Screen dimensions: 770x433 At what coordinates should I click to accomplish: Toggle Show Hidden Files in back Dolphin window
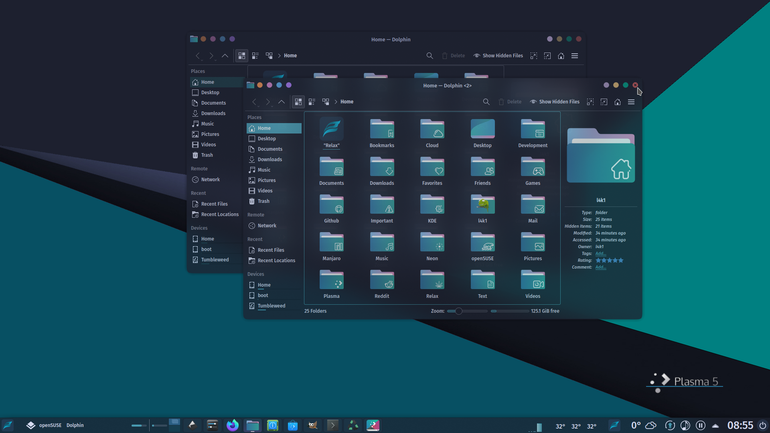(x=498, y=55)
